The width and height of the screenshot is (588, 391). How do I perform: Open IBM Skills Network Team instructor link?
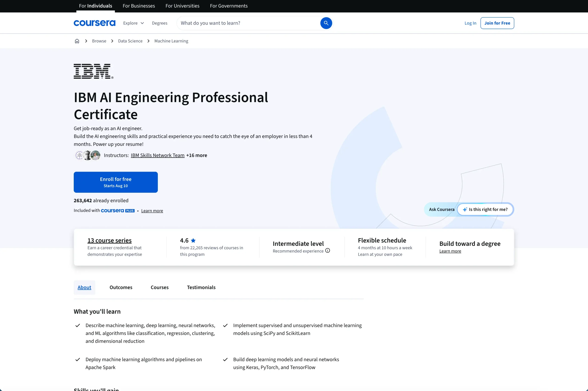point(158,155)
